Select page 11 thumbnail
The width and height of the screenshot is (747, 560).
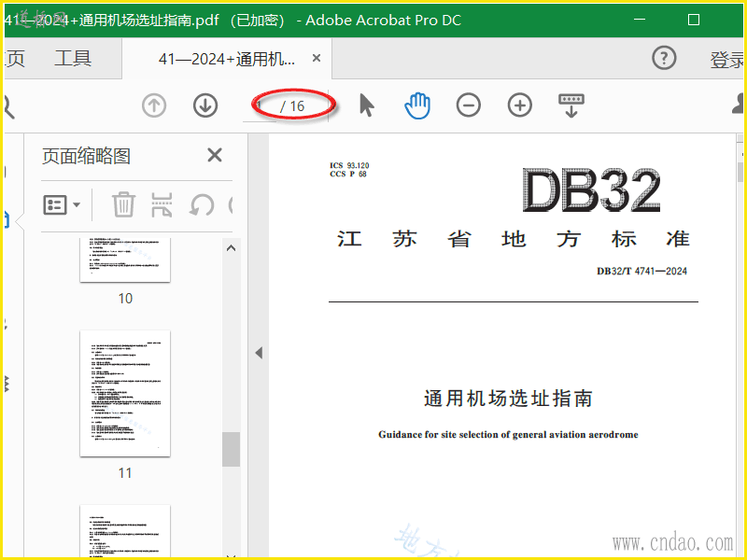(125, 393)
